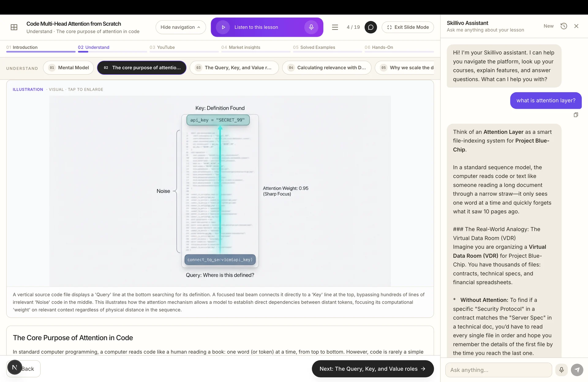This screenshot has height=382, width=588.
Task: Send the assistant message arrow button
Action: pyautogui.click(x=577, y=370)
